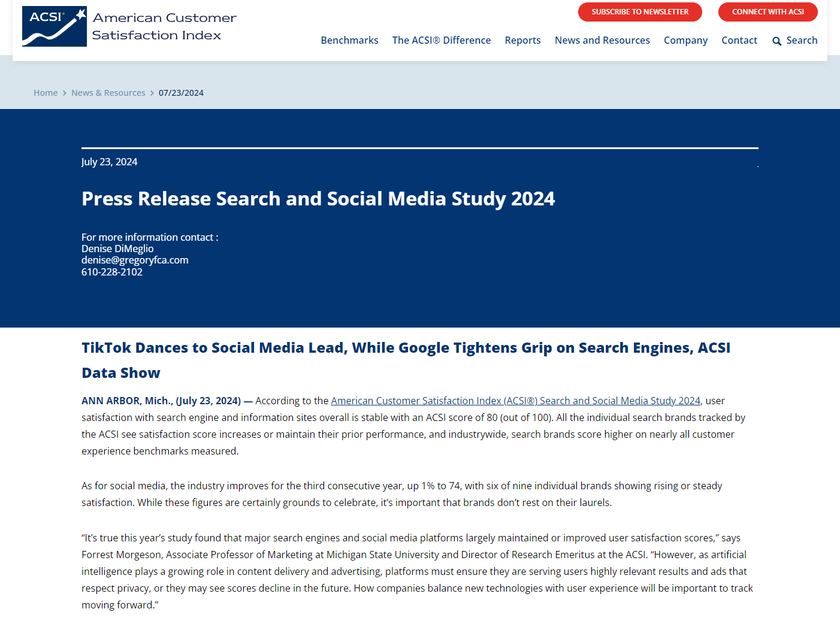
Task: Open the Benchmarks menu
Action: pyautogui.click(x=349, y=40)
